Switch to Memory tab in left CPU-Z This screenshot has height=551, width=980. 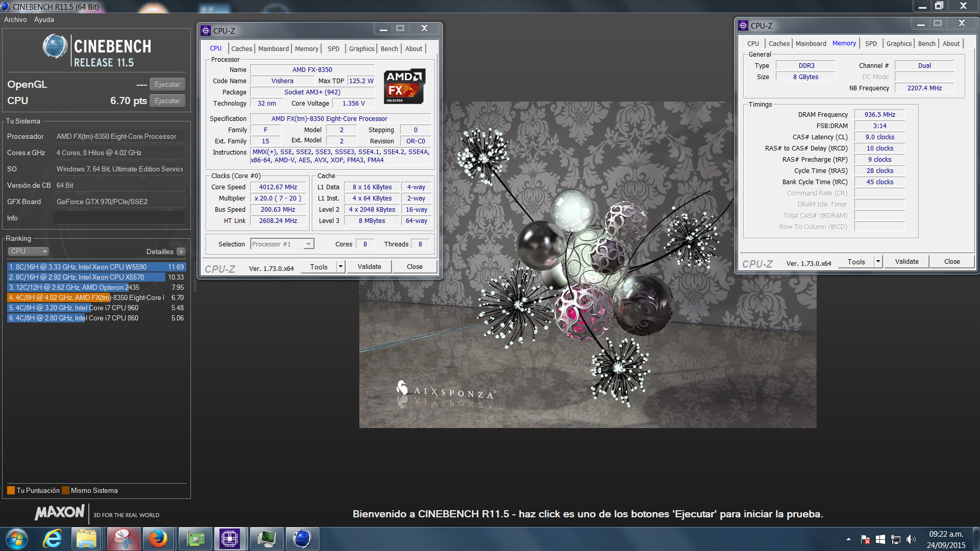tap(306, 48)
